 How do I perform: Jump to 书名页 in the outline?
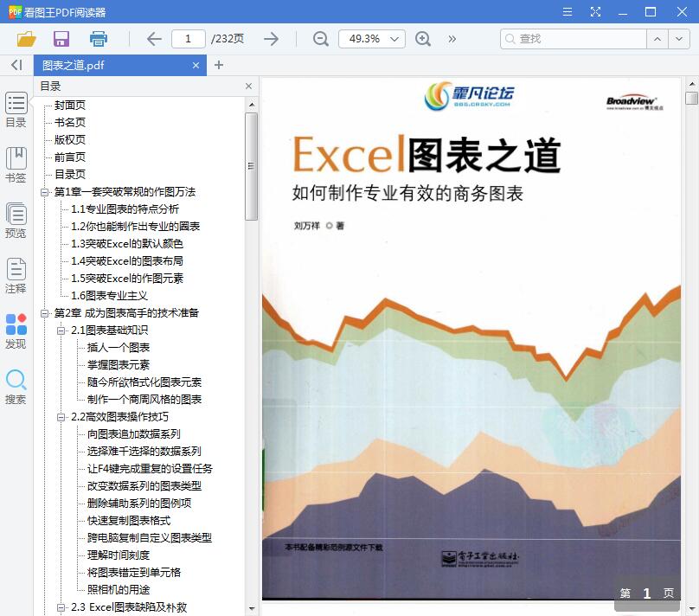69,123
